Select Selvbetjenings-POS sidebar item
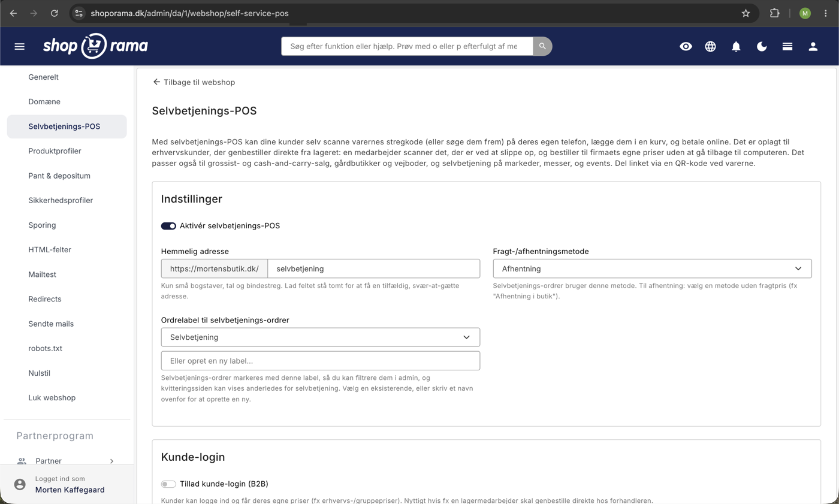Viewport: 839px width, 504px height. tap(67, 126)
